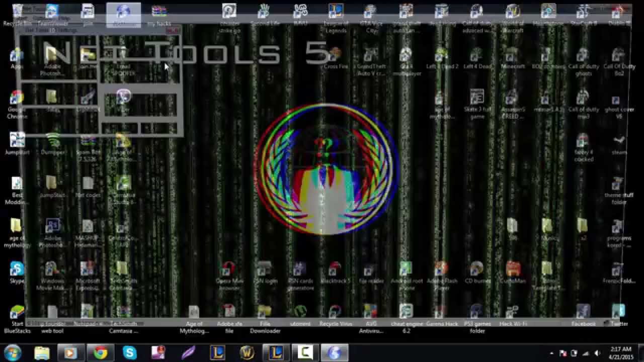
Task: Open the uTorrent desktop shortcut
Action: click(300, 316)
